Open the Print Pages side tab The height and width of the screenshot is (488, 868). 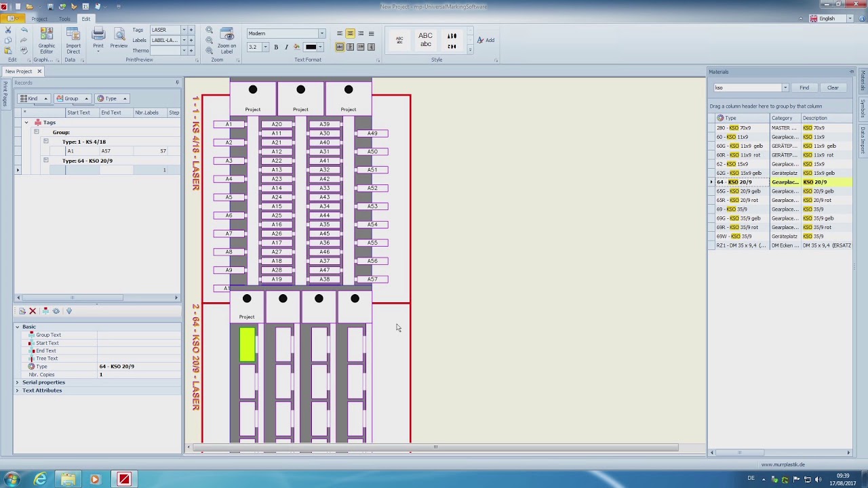5,93
